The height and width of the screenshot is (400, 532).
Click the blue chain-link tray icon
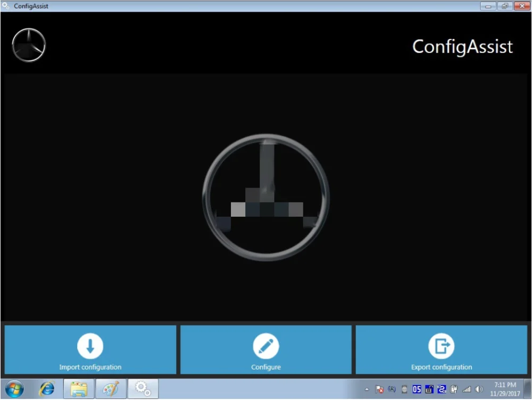coord(442,389)
